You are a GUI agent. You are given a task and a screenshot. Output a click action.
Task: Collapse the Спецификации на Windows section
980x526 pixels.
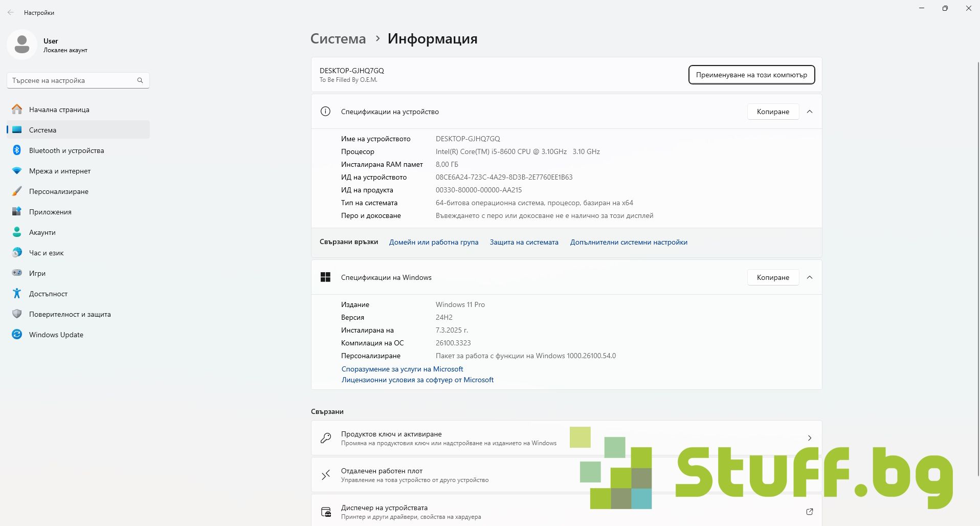[810, 277]
